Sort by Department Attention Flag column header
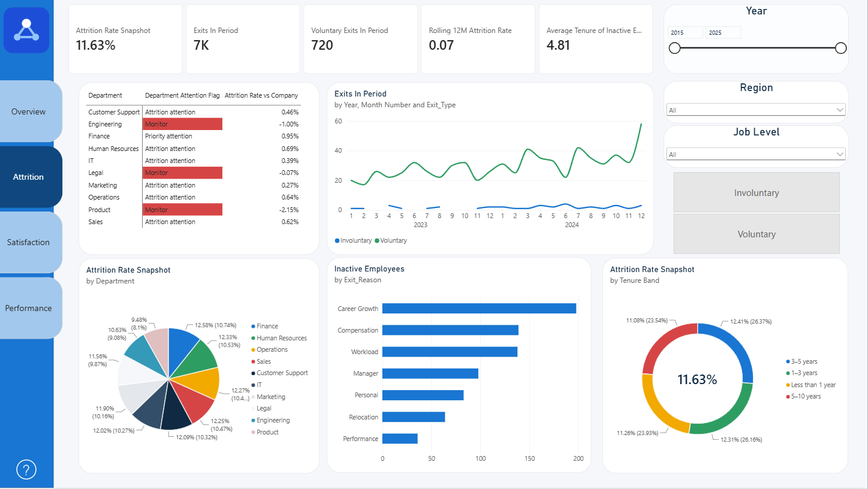Viewport: 868px width, 489px height. coord(182,95)
